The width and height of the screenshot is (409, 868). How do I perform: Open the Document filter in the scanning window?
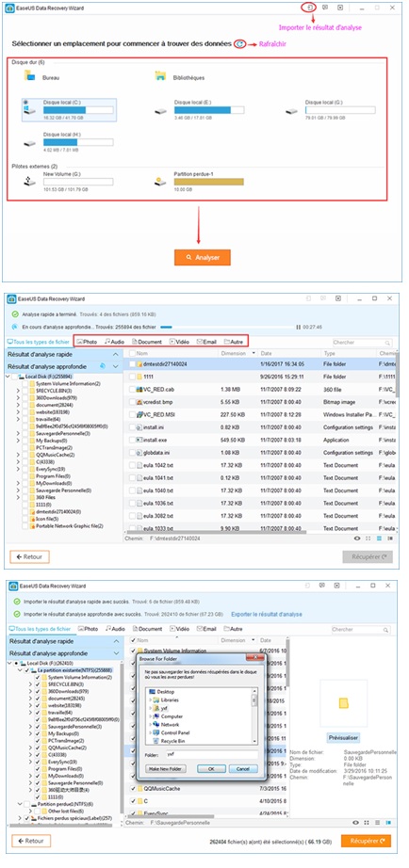coord(147,342)
